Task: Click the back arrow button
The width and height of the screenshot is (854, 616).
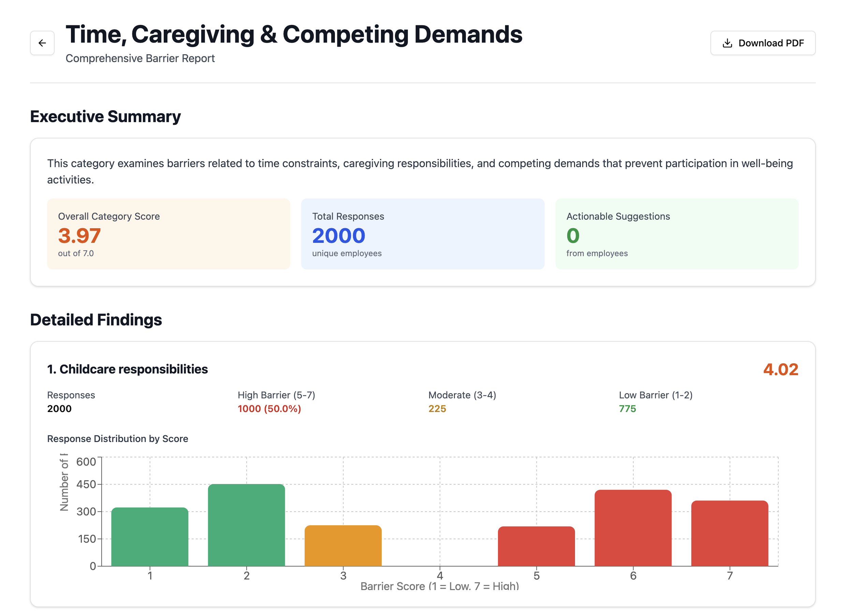Action: click(x=42, y=43)
